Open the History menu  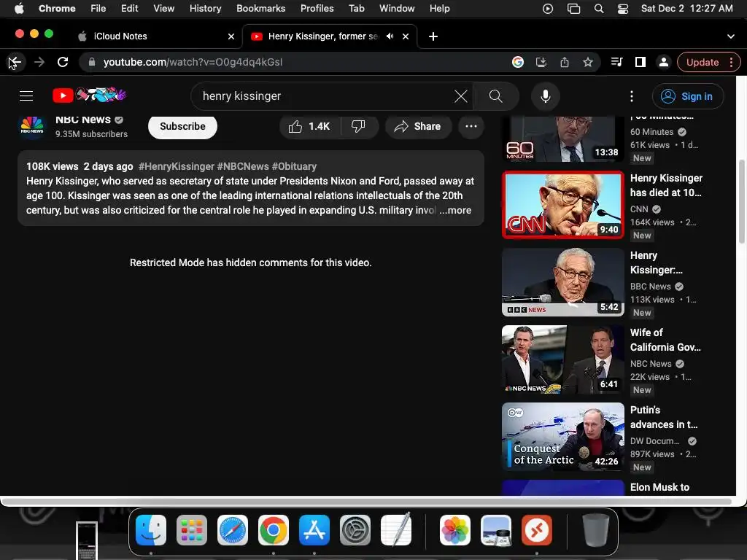coord(205,9)
